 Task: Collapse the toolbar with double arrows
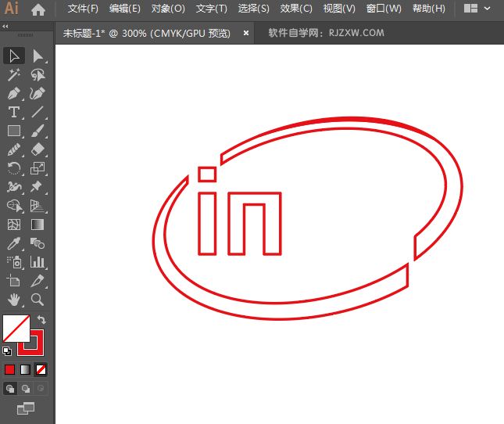pos(5,27)
